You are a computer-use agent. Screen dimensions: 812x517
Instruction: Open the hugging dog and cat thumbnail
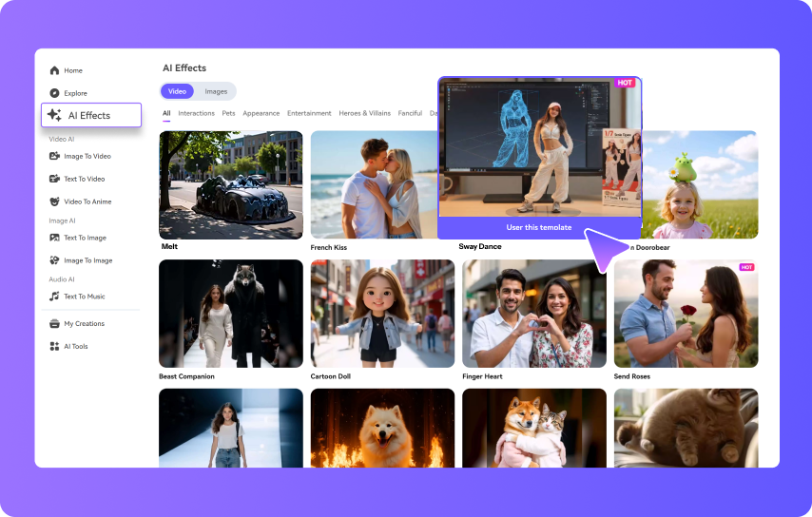pos(534,428)
